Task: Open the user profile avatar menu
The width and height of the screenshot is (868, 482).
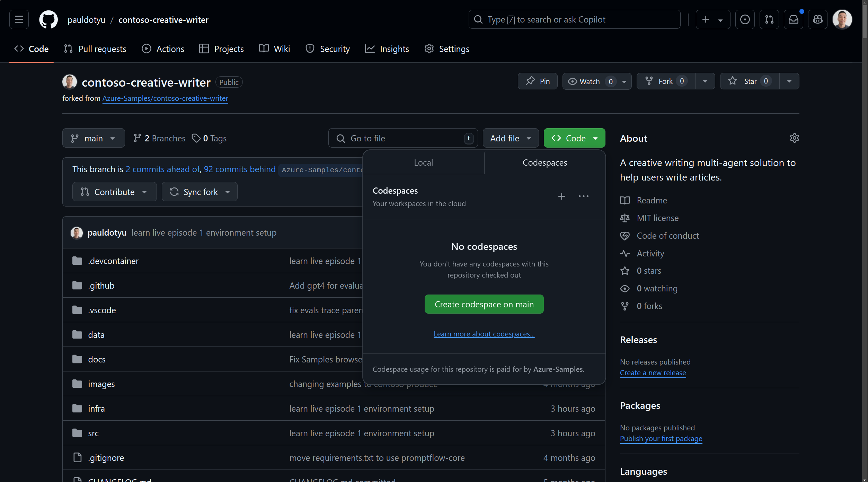Action: coord(842,19)
